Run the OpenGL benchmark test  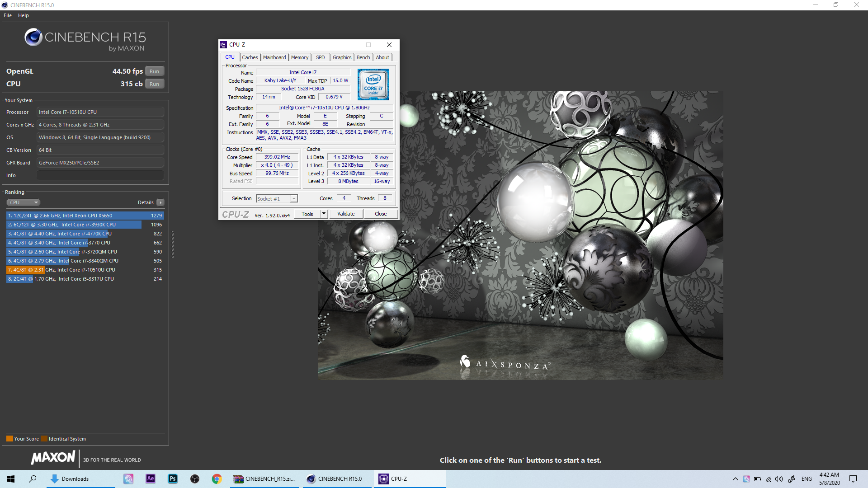click(154, 71)
